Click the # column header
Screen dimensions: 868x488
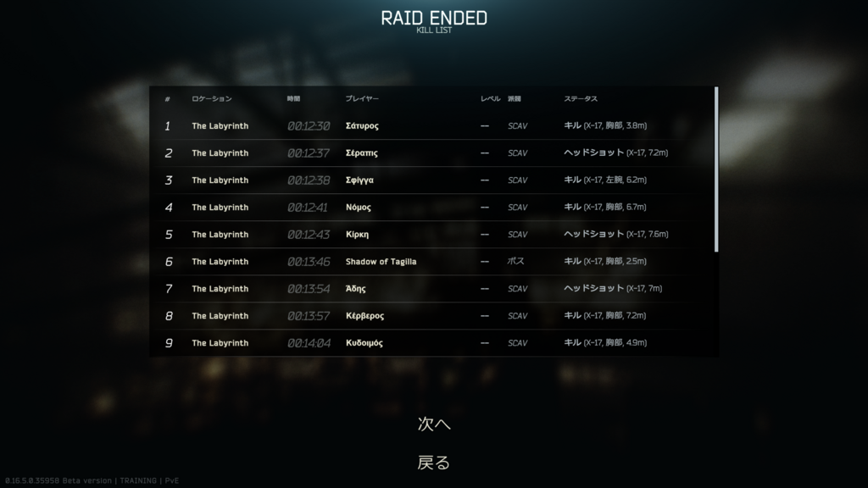click(x=168, y=99)
